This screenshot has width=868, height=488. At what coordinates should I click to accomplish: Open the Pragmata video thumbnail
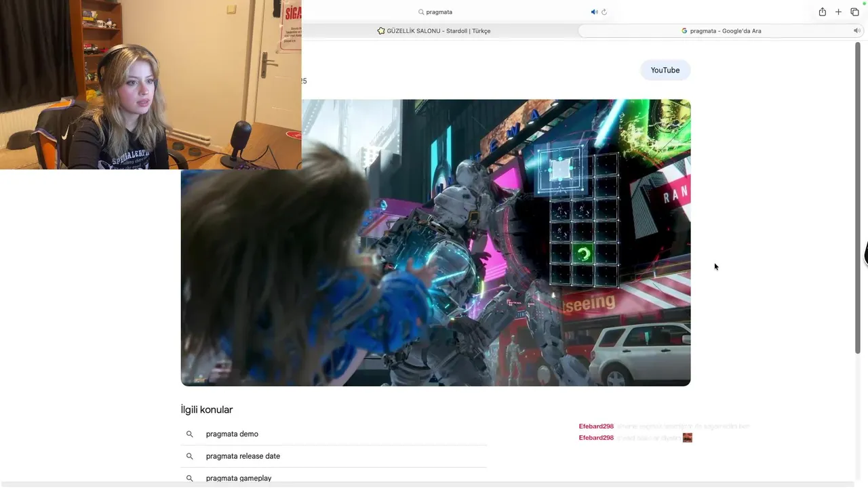(x=435, y=243)
